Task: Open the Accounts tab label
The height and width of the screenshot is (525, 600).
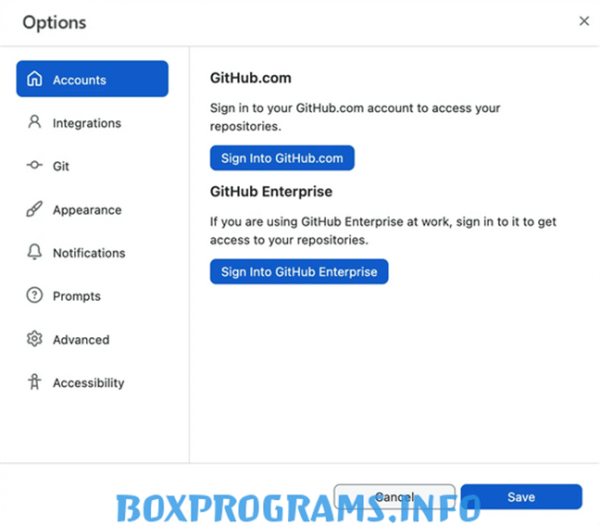Action: [x=80, y=80]
